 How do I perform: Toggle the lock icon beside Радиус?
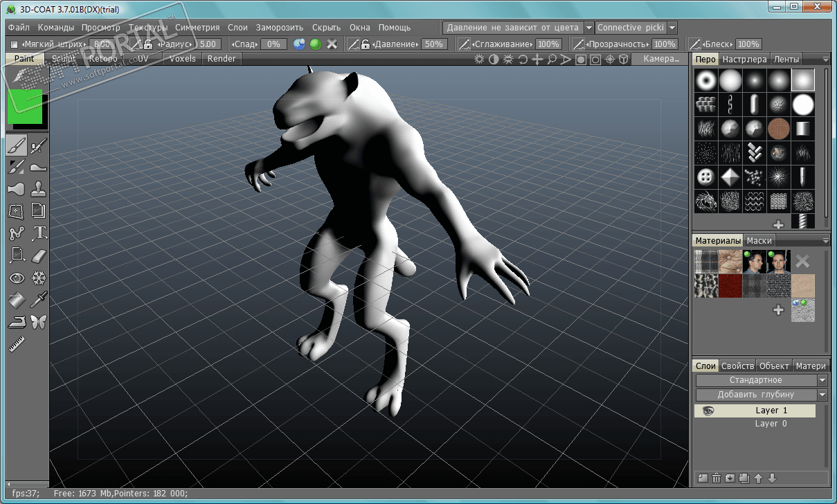148,44
